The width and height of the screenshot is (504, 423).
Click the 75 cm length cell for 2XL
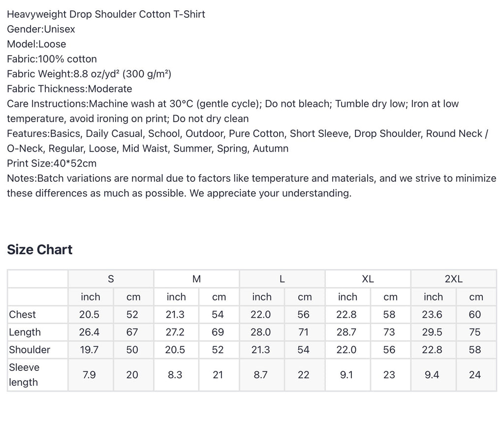[476, 332]
